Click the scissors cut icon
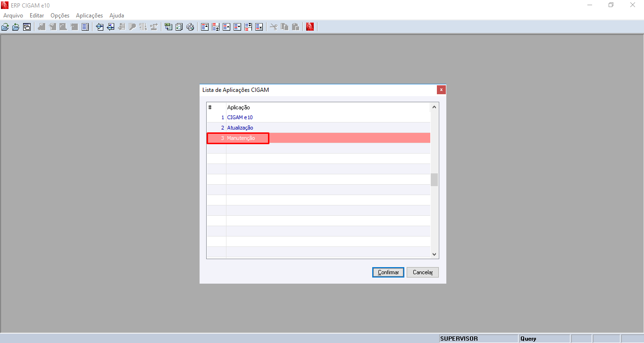Viewport: 644px width, 343px height. pos(274,27)
